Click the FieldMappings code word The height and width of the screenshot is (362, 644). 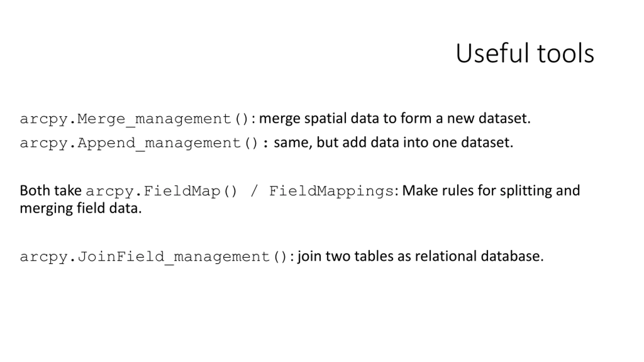point(331,191)
